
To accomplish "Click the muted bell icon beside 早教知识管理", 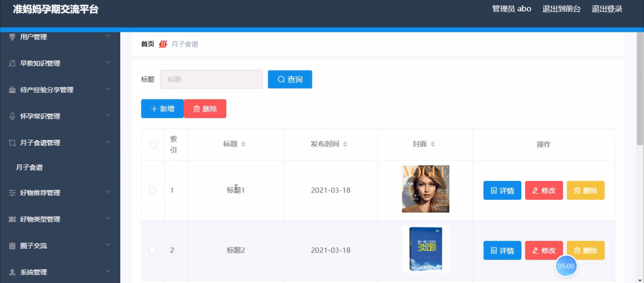I will click(12, 64).
